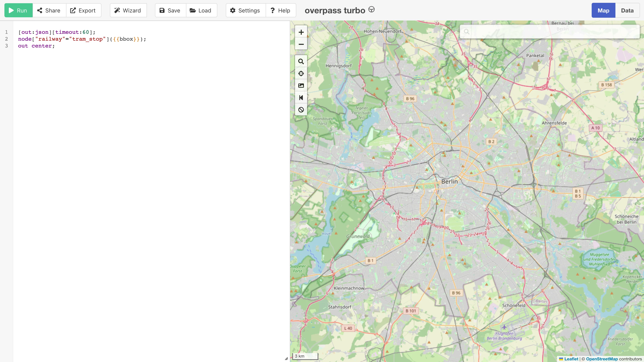Open the OpenStreetMap attribution link
The image size is (644, 362).
tap(602, 359)
